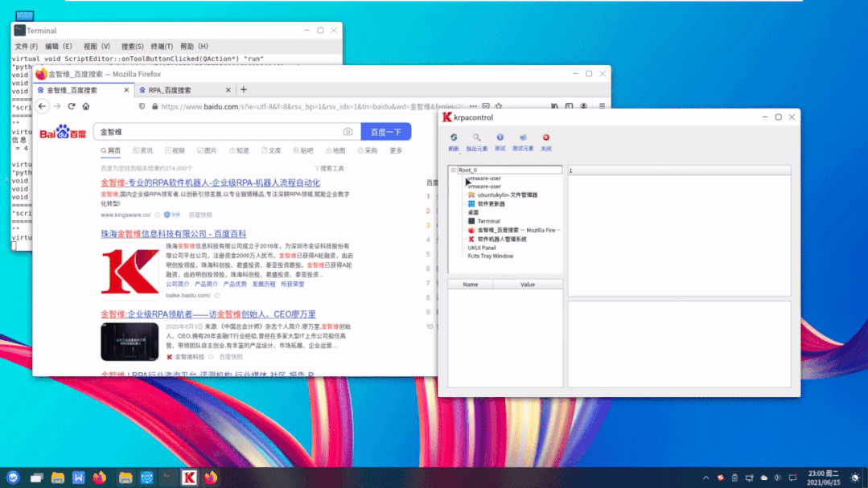Click the 测试 info icon in krpacontrol
This screenshot has height=488, width=868.
click(500, 137)
